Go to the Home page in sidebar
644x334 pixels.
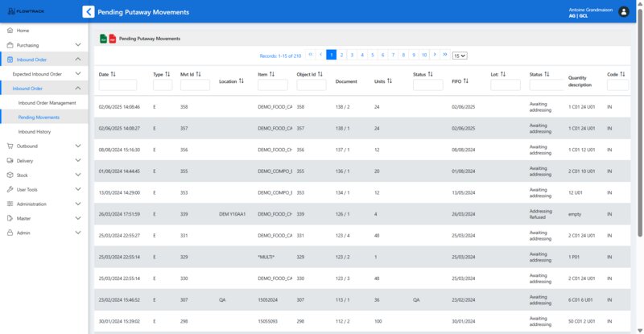point(23,31)
